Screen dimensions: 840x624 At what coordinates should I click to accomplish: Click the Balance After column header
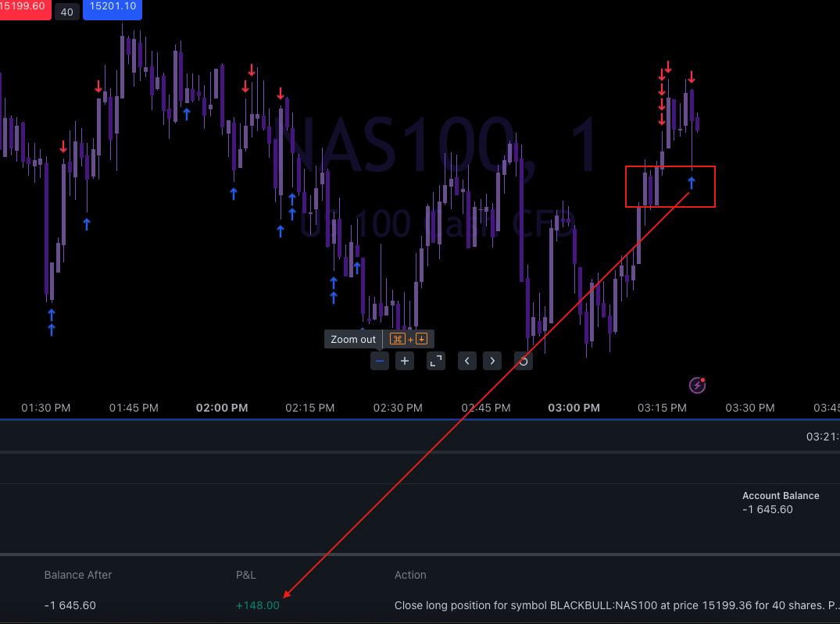point(78,575)
